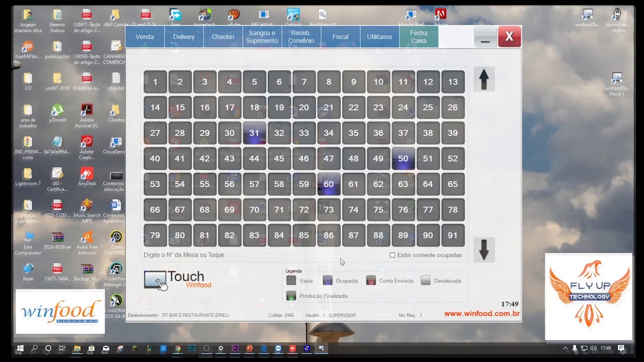Open occupied table 60
The image size is (644, 362).
pyautogui.click(x=329, y=184)
